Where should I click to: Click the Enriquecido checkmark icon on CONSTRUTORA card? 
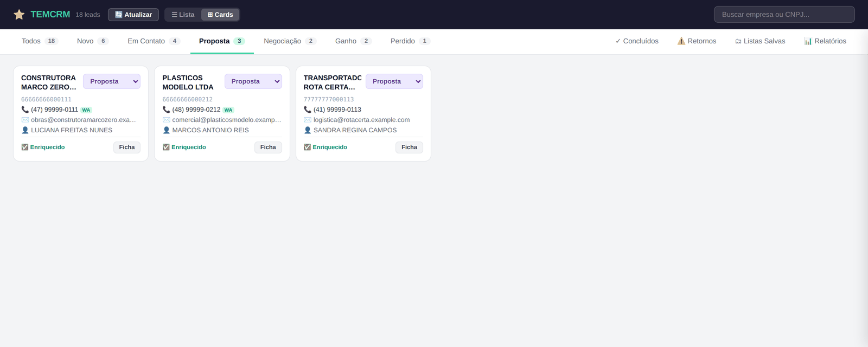point(25,147)
